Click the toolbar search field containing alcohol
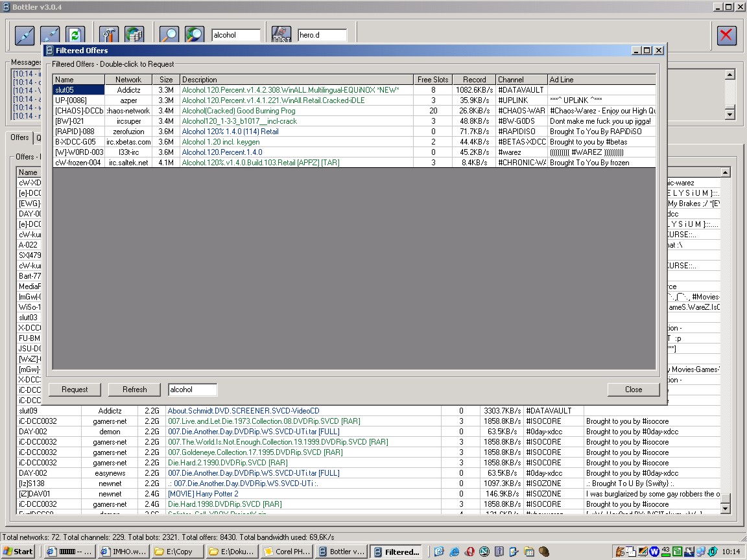Screen dimensions: 747x560 tap(236, 35)
